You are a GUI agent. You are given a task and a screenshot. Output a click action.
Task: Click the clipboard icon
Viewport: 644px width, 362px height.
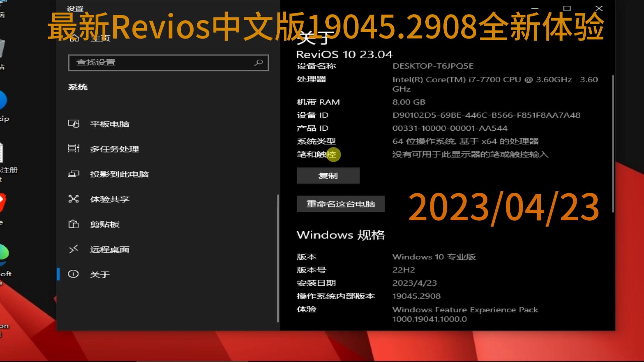click(x=73, y=224)
